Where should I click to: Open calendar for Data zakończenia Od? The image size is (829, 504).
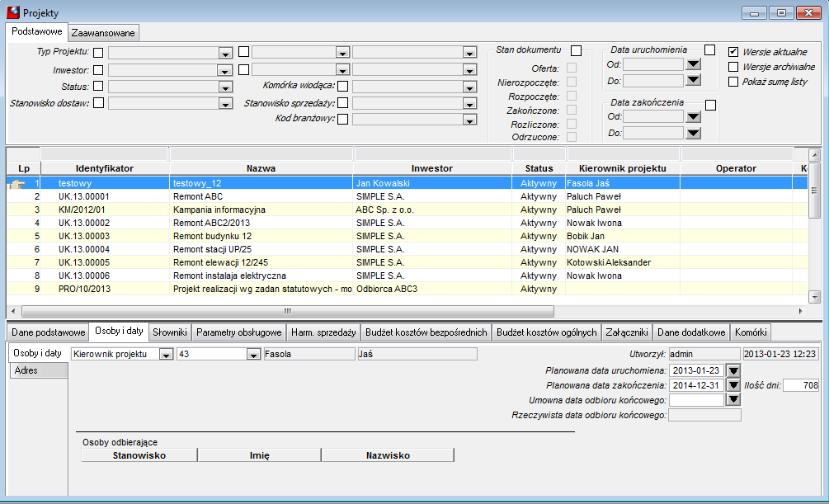pos(693,116)
